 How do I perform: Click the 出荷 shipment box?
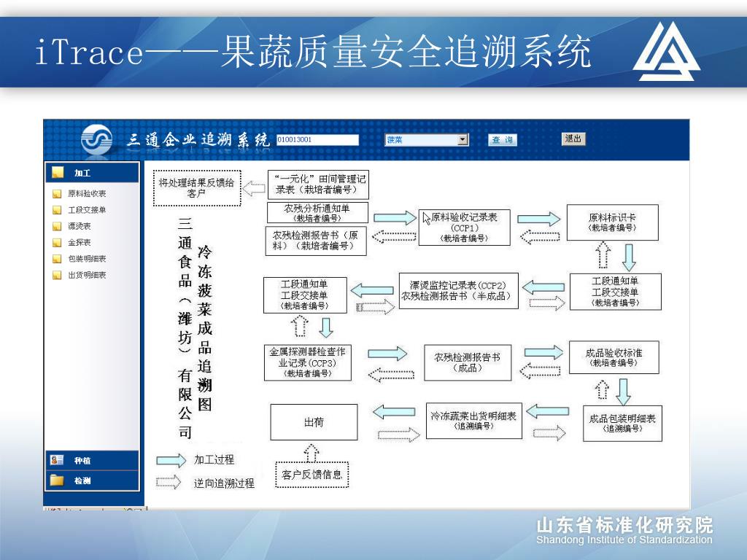314,422
